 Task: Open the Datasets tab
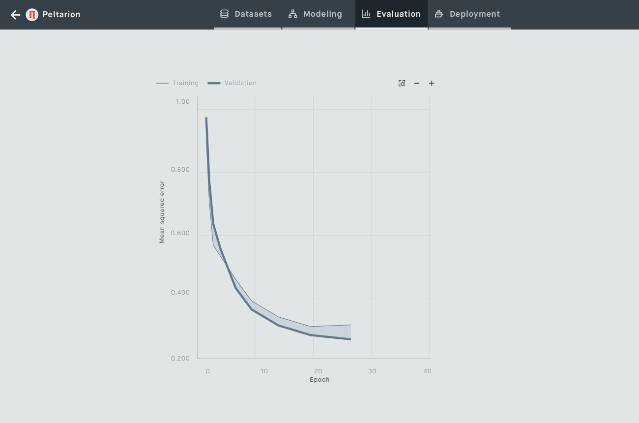tap(252, 14)
